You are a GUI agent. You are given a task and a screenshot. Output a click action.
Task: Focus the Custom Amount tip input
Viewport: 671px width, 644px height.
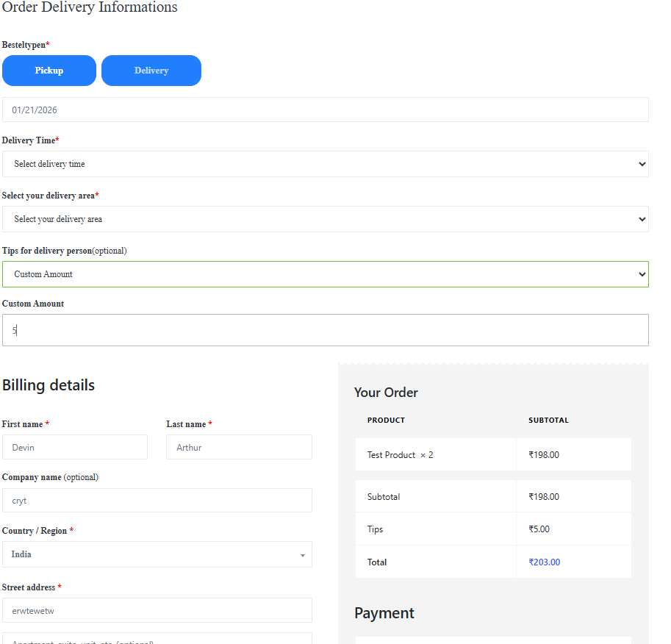click(x=325, y=330)
